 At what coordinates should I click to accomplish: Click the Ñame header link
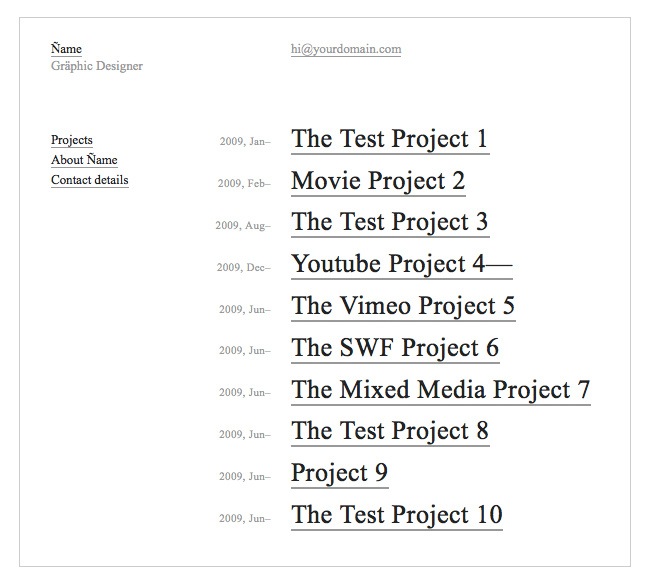tap(66, 49)
